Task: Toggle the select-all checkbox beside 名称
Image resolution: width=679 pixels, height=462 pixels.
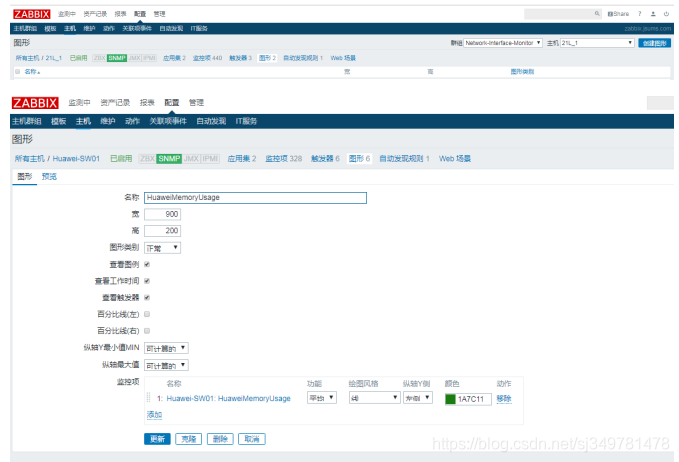Action: tap(17, 71)
